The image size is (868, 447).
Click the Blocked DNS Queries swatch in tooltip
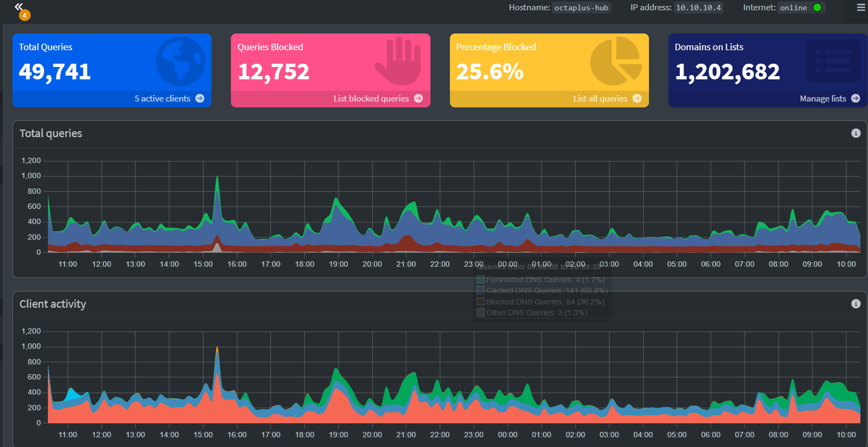[481, 302]
